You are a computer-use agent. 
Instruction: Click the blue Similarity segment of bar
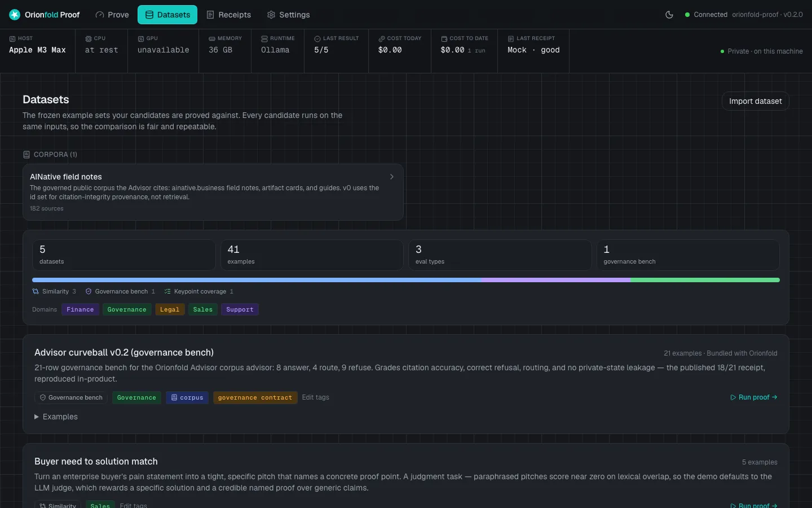click(x=257, y=280)
